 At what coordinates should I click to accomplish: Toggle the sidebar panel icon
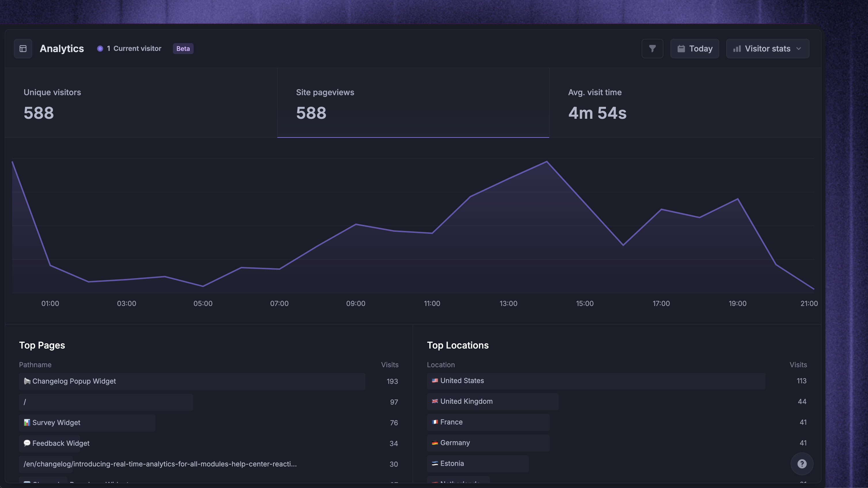pos(23,49)
